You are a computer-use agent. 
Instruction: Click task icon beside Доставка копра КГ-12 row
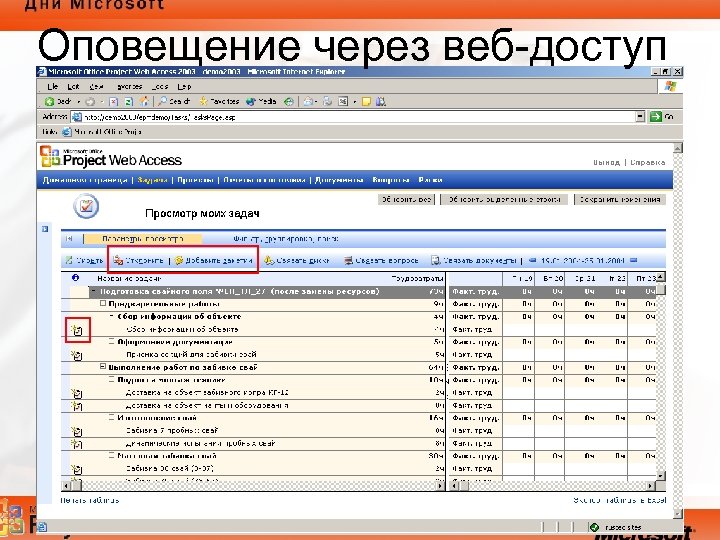[76, 393]
